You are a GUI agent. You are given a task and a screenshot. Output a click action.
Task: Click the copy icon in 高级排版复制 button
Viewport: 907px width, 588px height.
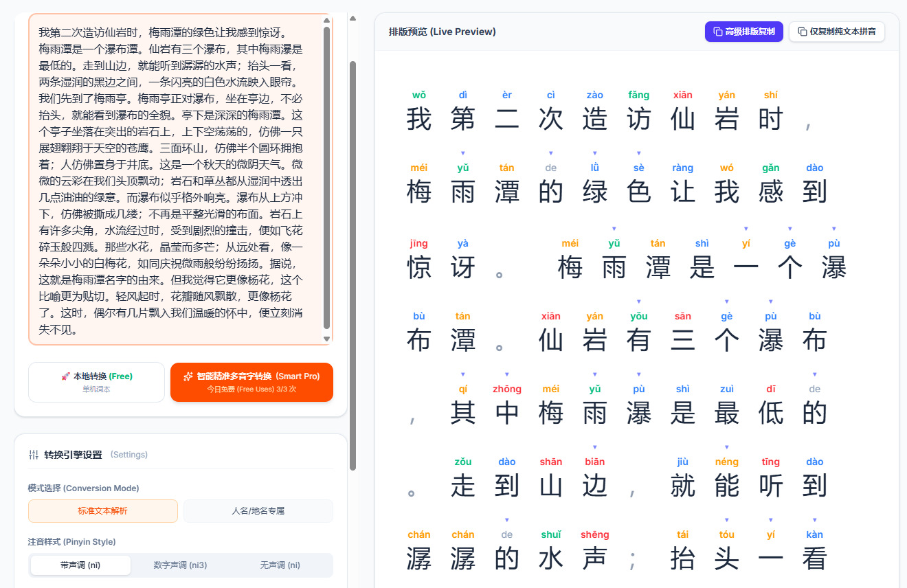pos(717,32)
